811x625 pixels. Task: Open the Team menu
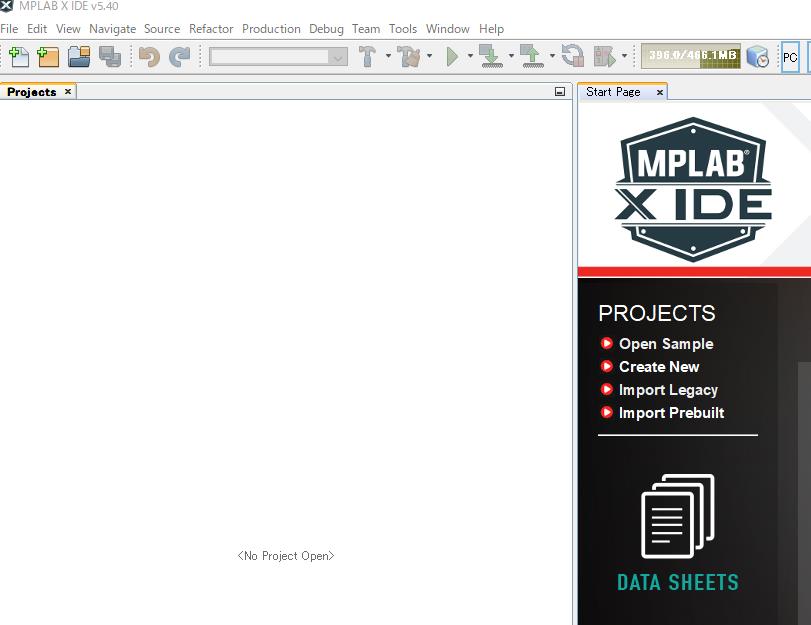pos(366,29)
